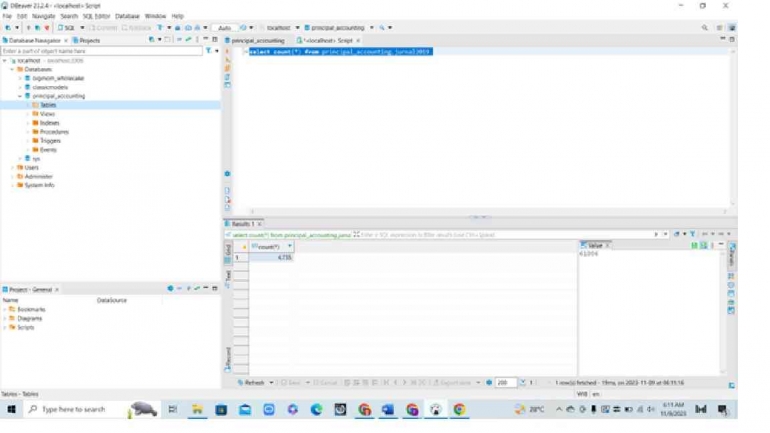Click the execute SQL statement icon in editor gutter
Viewport: 770px width, 433px height.
227,52
